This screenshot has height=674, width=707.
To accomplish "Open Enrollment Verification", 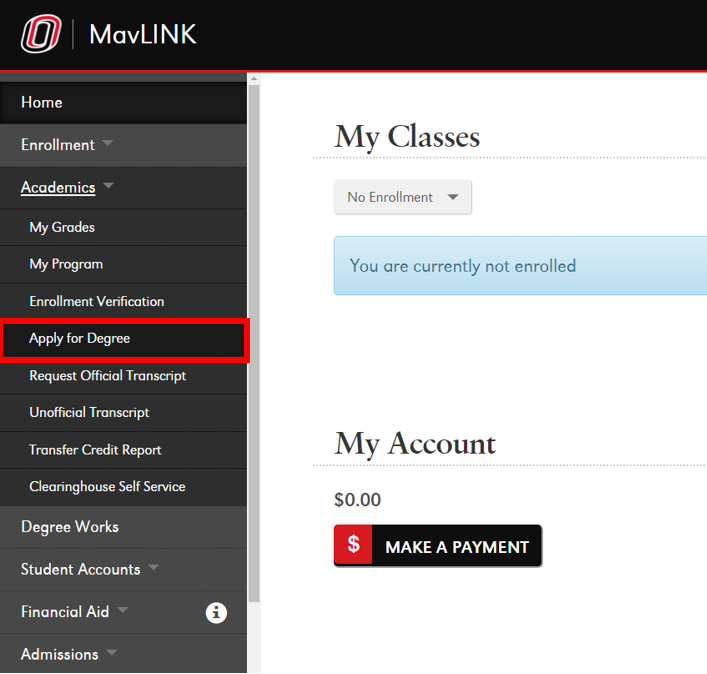I will pyautogui.click(x=96, y=301).
